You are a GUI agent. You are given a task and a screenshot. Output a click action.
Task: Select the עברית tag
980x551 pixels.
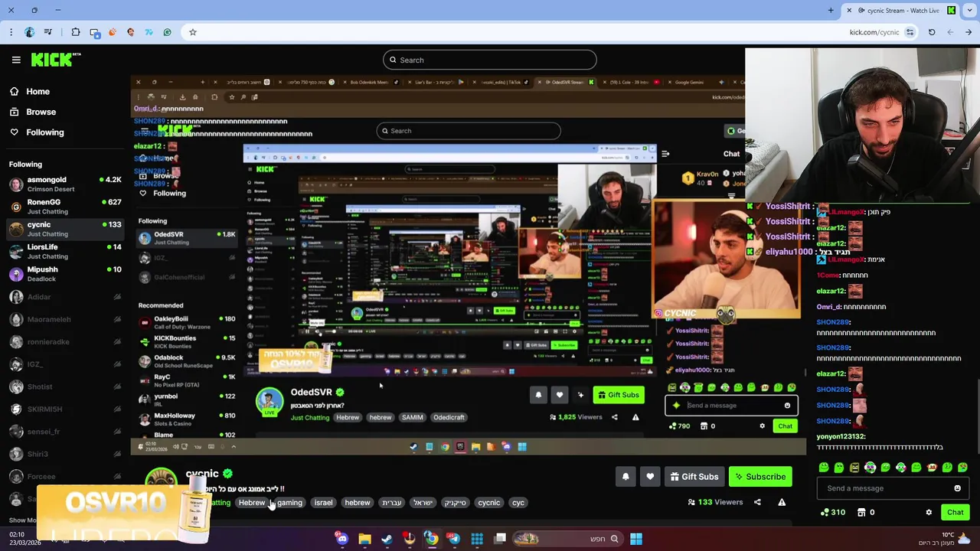pyautogui.click(x=391, y=503)
